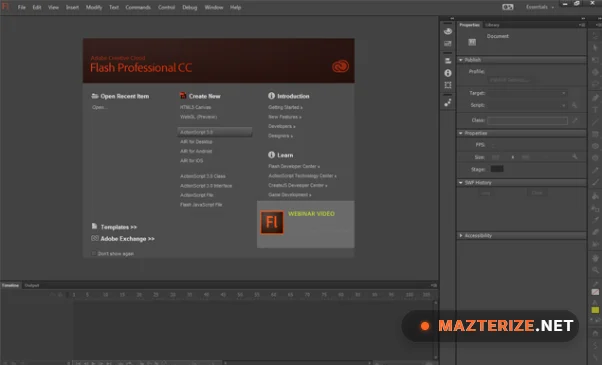Select the Text tool
The width and height of the screenshot is (602, 365).
595,109
